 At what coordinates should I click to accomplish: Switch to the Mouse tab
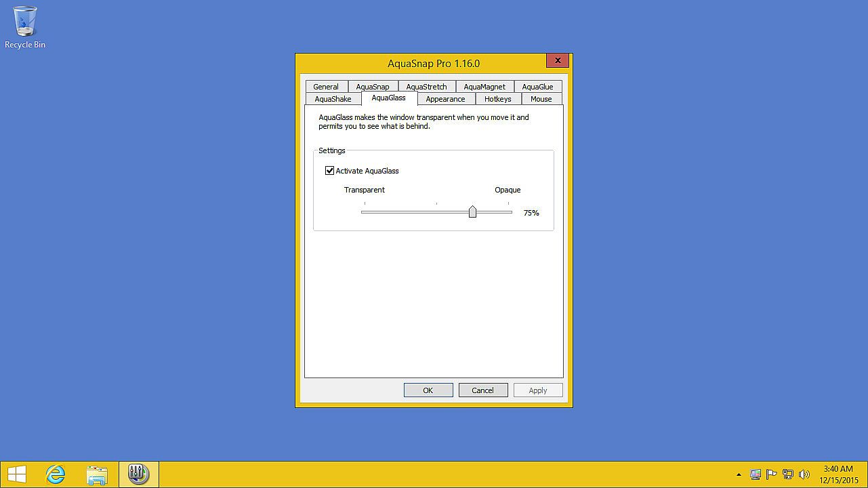[x=541, y=99]
